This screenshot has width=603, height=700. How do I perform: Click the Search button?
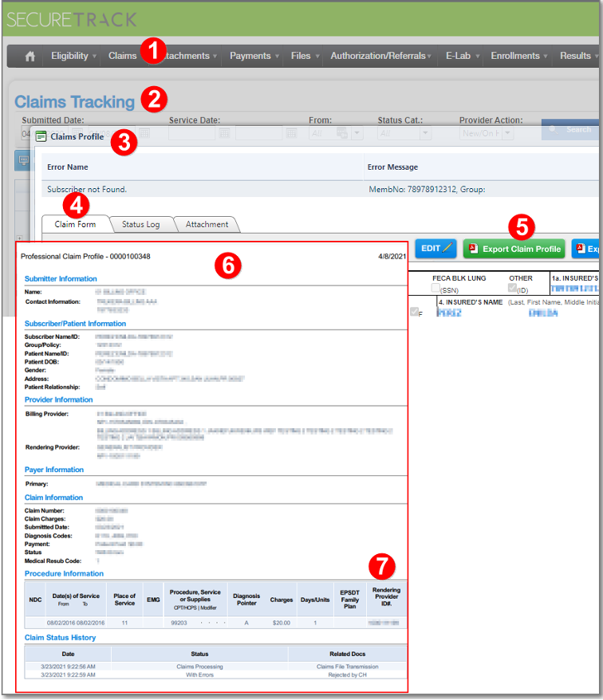click(x=571, y=129)
